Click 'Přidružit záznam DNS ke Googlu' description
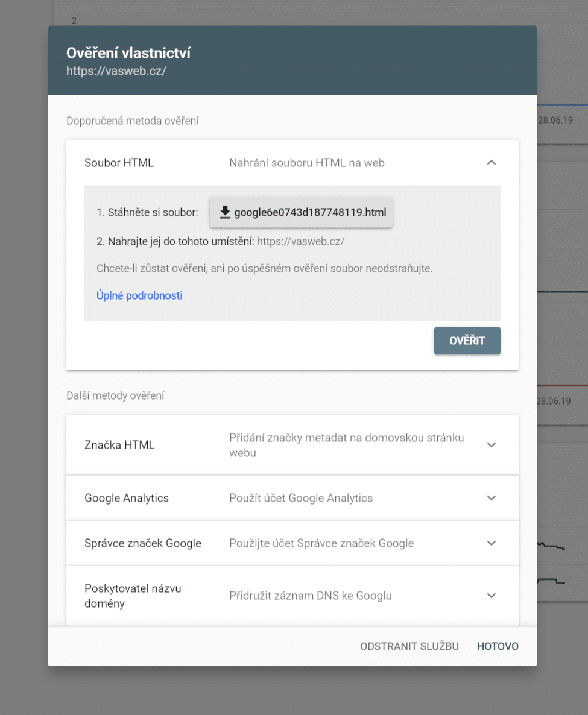Image resolution: width=588 pixels, height=715 pixels. tap(310, 596)
